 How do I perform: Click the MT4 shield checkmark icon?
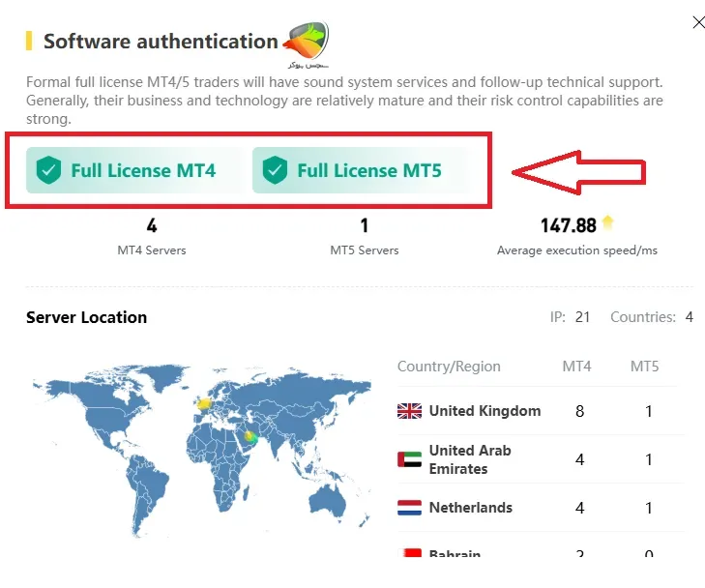48,170
